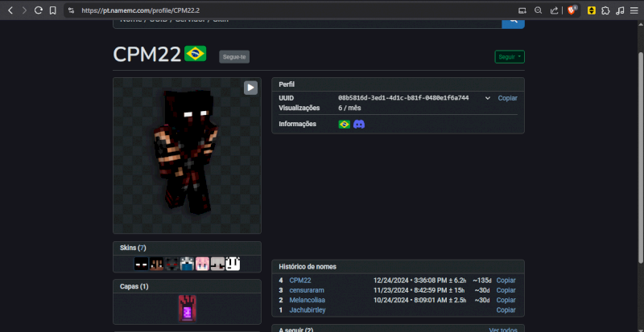This screenshot has width=644, height=332.
Task: Open the Jachubirtley name link
Action: 308,309
